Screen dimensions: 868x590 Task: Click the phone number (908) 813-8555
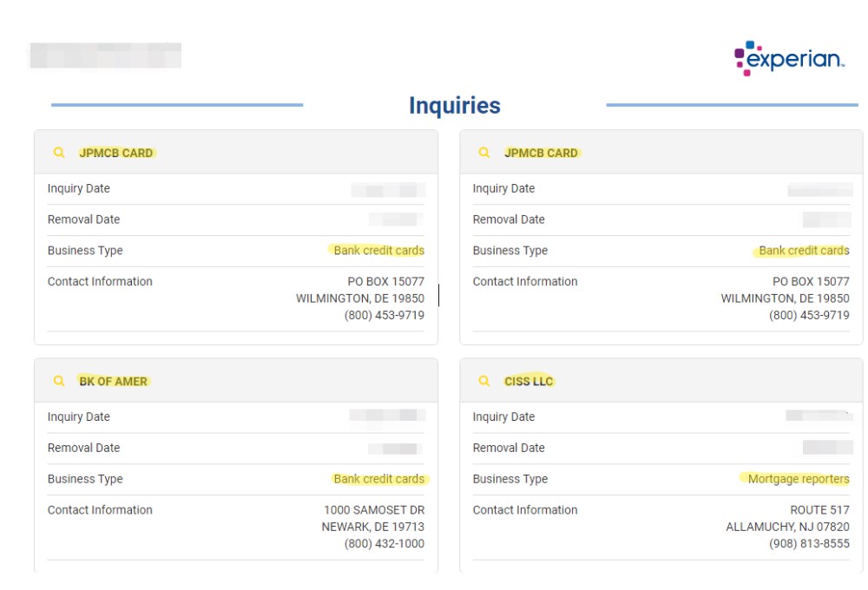pos(809,543)
